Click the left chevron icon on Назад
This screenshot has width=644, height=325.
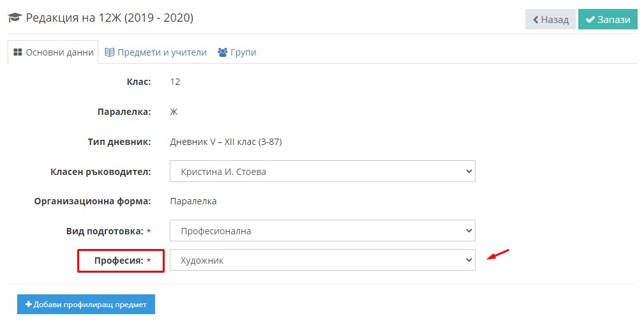pos(535,20)
